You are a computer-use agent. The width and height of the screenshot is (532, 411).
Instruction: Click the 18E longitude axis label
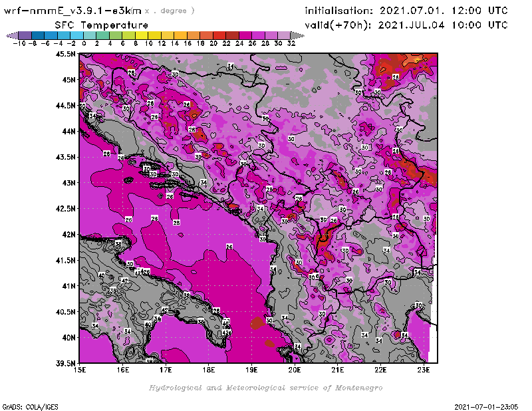pyautogui.click(x=209, y=370)
